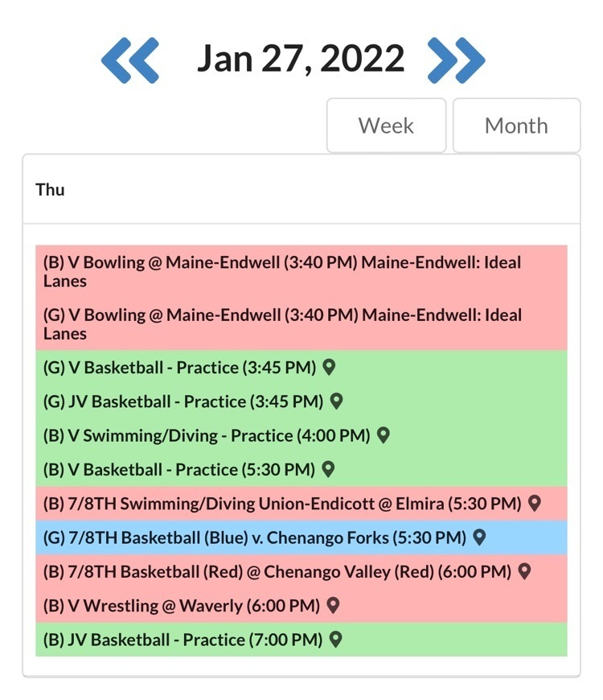Click location pin for Boys Swimming/Diving practice
The height and width of the screenshot is (700, 603).
(384, 435)
